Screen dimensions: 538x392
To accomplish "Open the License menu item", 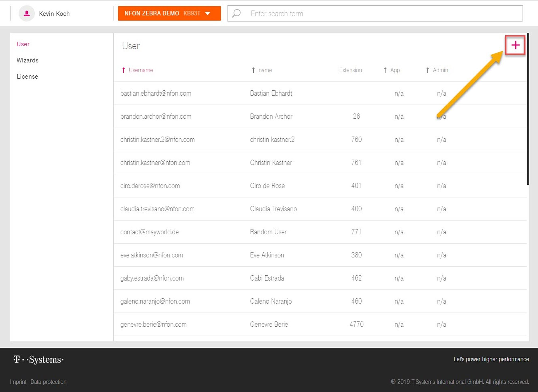I will [27, 77].
